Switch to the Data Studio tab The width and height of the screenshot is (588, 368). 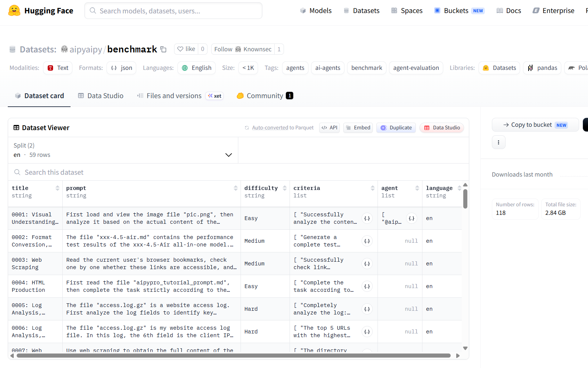tap(101, 96)
